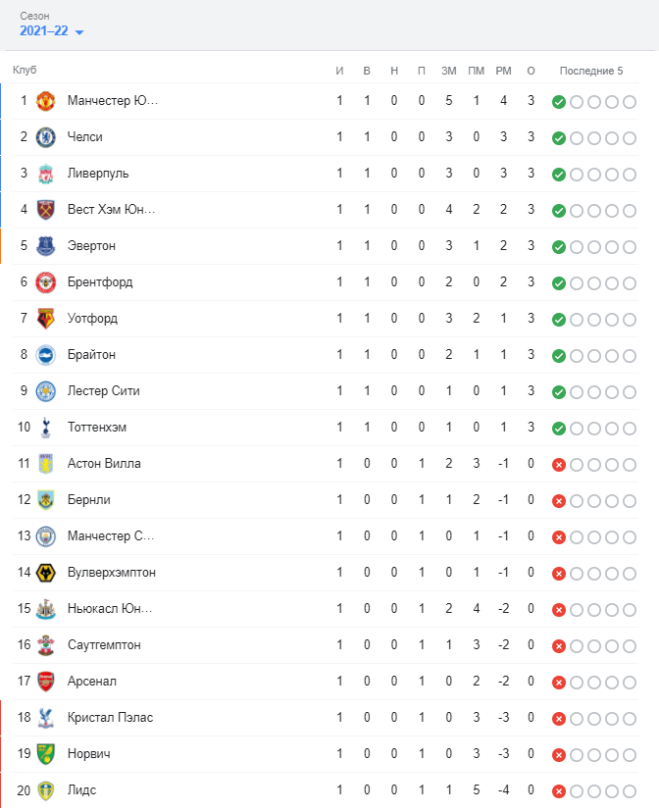Click red loss mark in Leeds row
Screen dimensions: 659x812
click(x=559, y=791)
